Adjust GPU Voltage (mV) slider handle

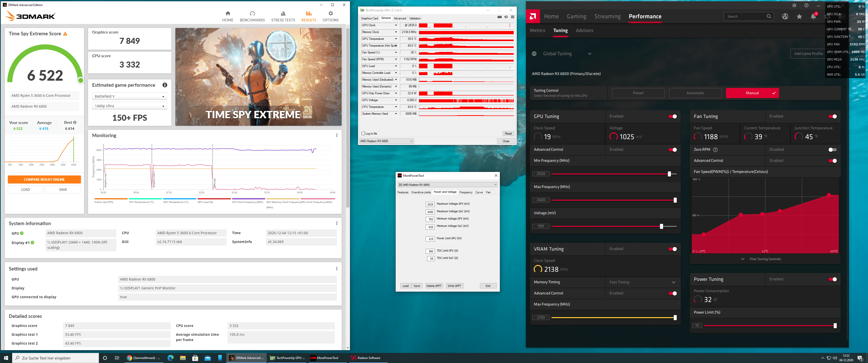click(x=661, y=227)
